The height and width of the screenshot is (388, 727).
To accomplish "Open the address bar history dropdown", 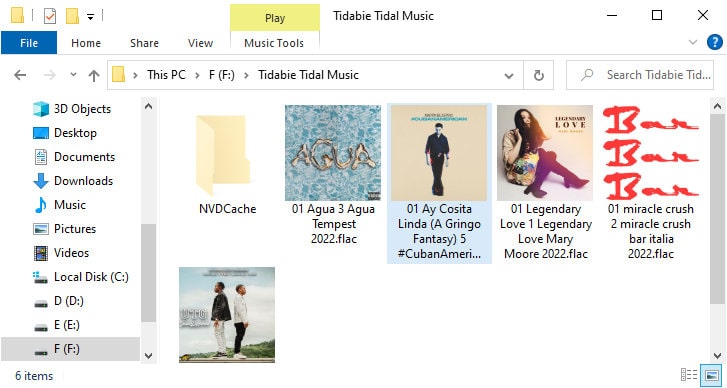I will pyautogui.click(x=509, y=76).
